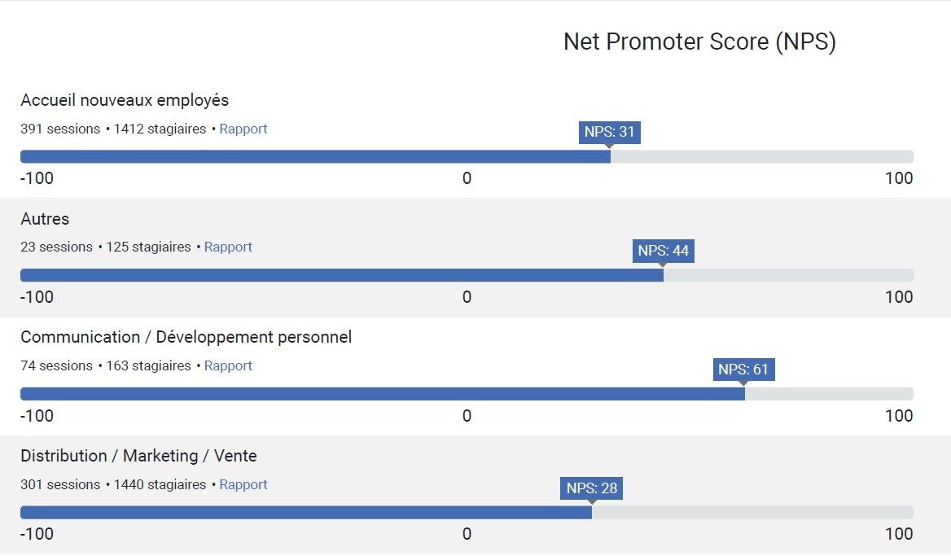951x560 pixels.
Task: Click the Autres category blue NPS bar
Action: (342, 275)
